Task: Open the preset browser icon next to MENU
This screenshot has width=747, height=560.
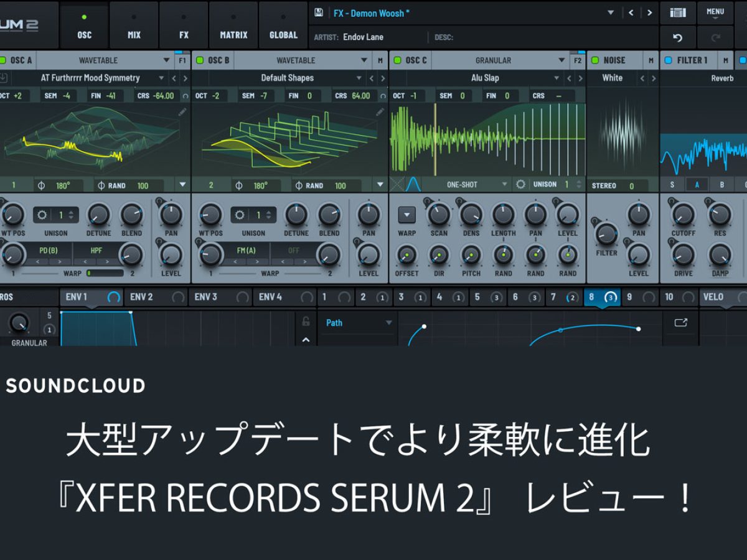Action: (x=677, y=12)
